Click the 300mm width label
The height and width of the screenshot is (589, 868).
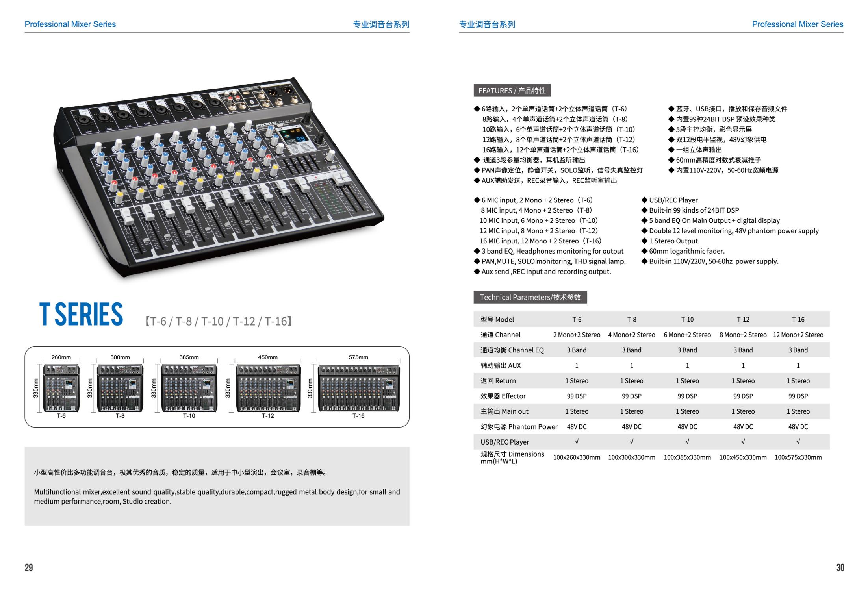coord(120,357)
